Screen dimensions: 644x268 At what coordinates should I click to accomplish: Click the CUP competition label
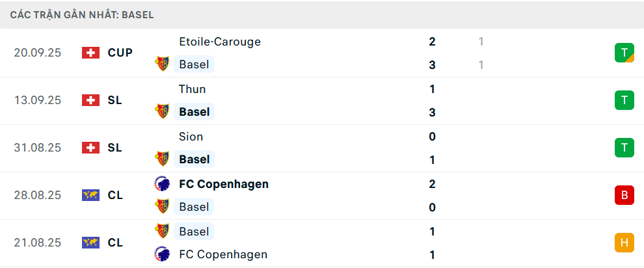point(120,53)
